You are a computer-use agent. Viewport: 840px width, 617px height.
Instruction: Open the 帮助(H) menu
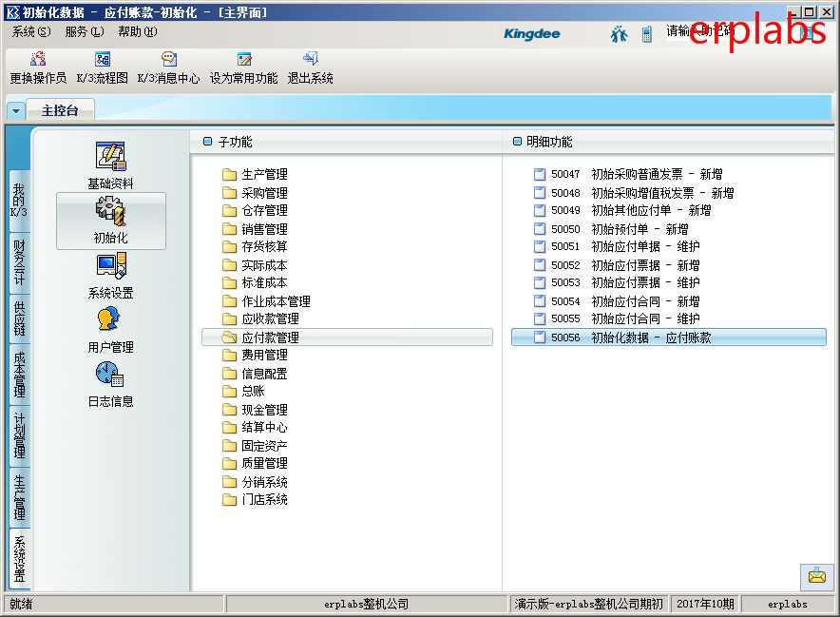click(137, 32)
